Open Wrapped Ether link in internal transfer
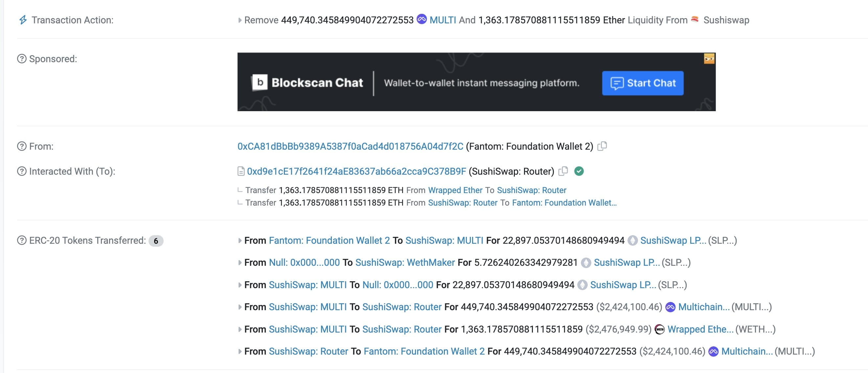 click(455, 190)
